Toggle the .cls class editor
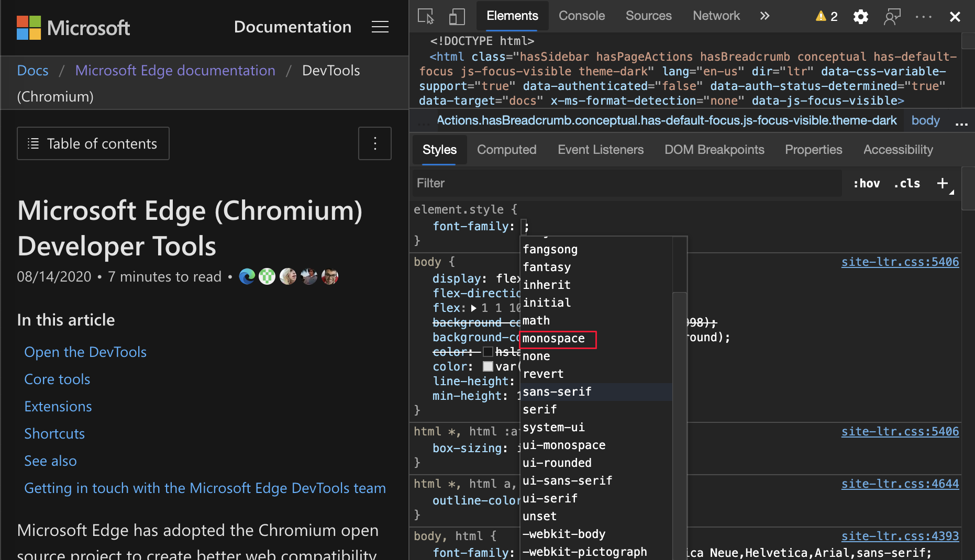 coord(906,183)
